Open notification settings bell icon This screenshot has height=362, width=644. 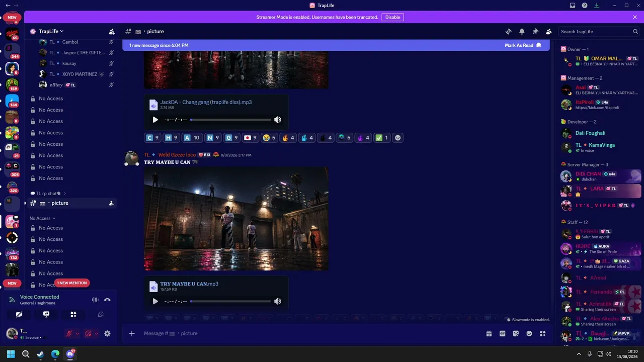point(522,31)
